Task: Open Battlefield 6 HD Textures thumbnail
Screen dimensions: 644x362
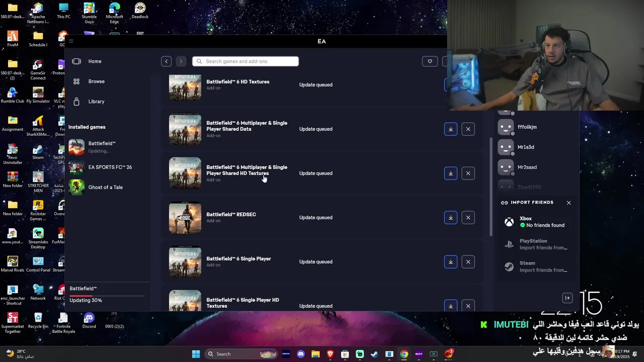Action: [185, 87]
